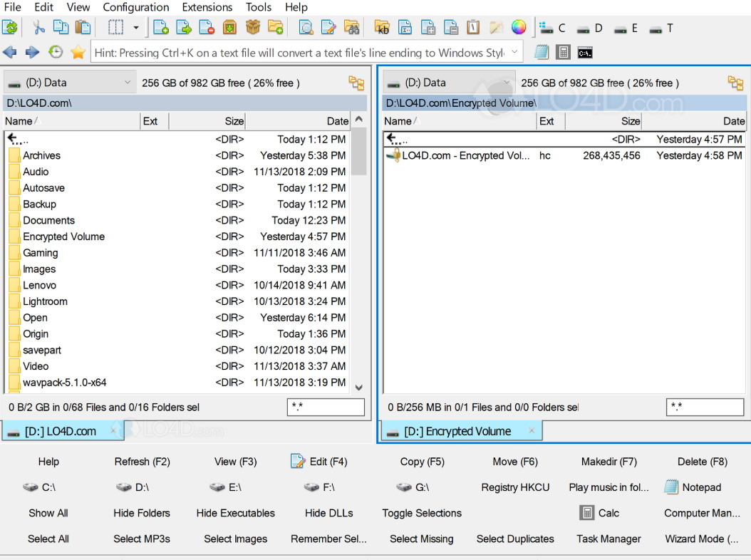Click the refresh icon in the main toolbar
This screenshot has height=560, width=751.
(x=10, y=28)
